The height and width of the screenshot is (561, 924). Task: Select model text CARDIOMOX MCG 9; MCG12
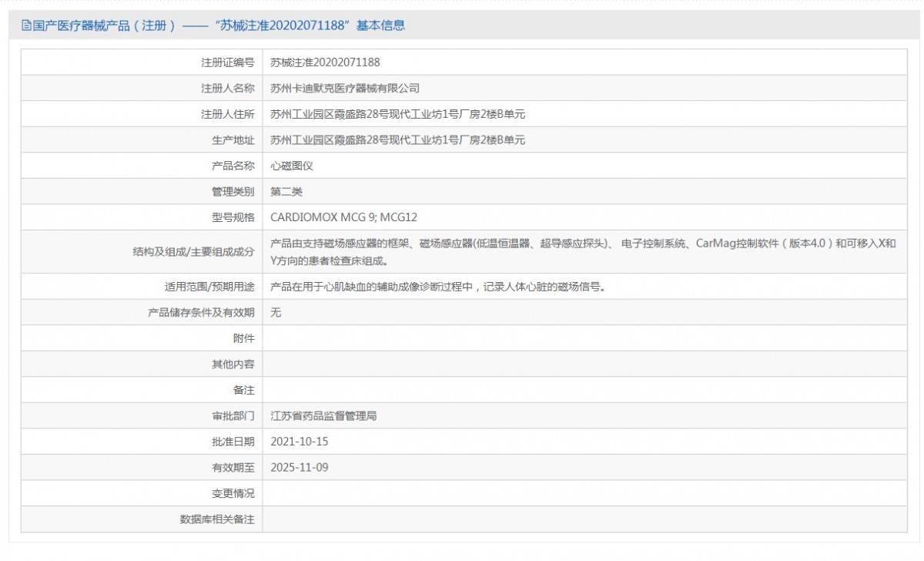tap(343, 217)
